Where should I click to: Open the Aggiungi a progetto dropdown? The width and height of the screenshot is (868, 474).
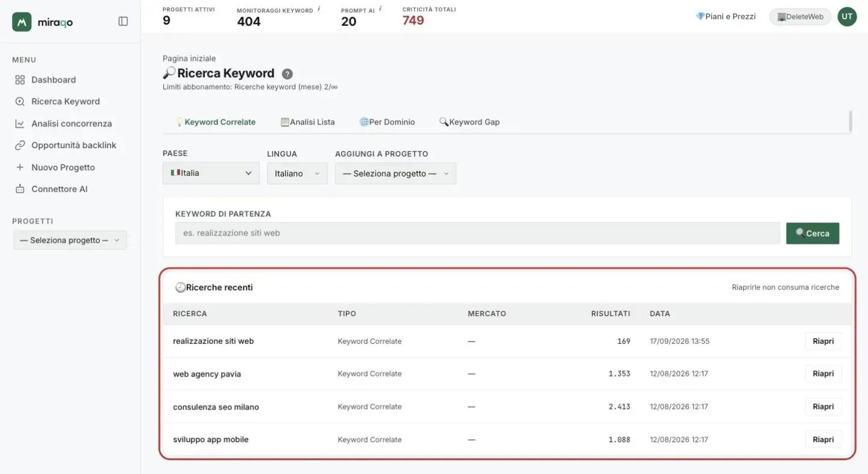(395, 173)
